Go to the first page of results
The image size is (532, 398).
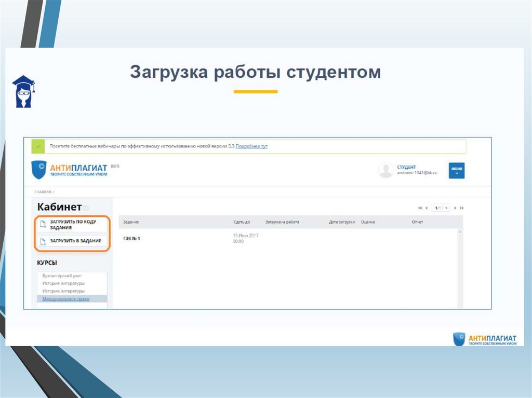pyautogui.click(x=420, y=208)
